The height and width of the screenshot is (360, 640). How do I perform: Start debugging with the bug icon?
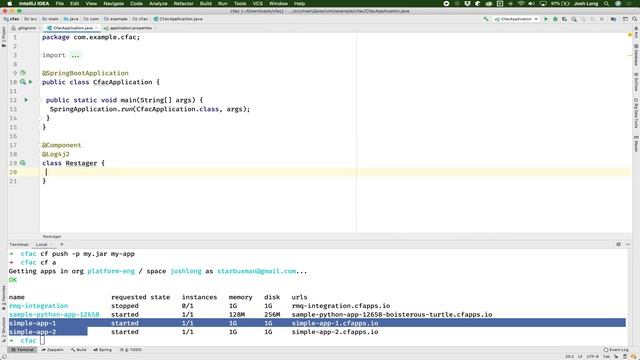tap(555, 19)
